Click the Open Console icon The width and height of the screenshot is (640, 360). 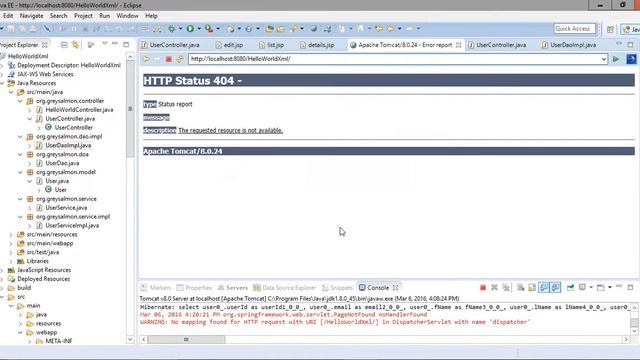click(600, 288)
